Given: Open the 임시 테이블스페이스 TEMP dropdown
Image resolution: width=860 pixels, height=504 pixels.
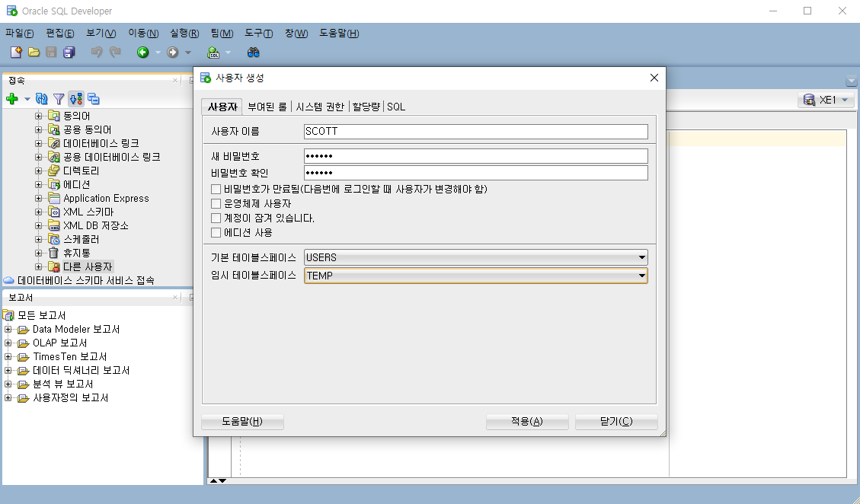Looking at the screenshot, I should 475,276.
